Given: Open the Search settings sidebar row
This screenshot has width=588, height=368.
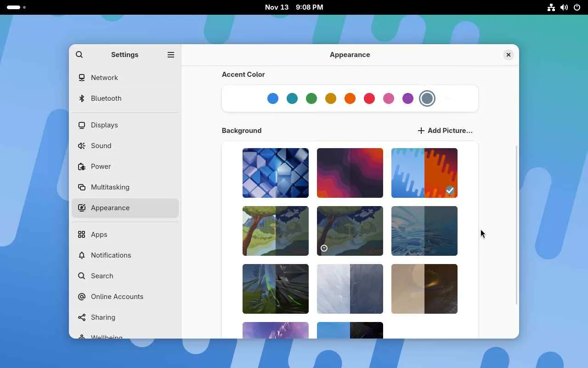Looking at the screenshot, I should (x=125, y=276).
